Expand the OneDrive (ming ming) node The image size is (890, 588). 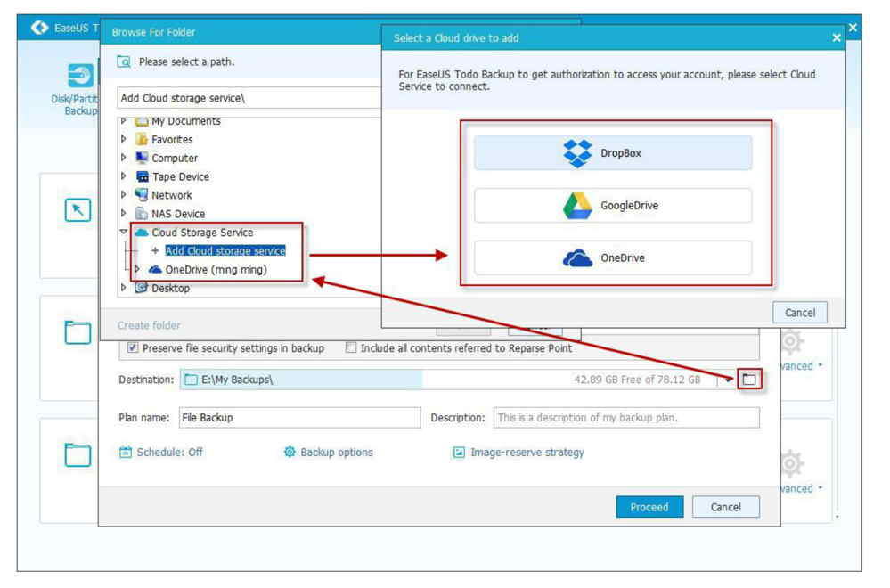pyautogui.click(x=137, y=269)
